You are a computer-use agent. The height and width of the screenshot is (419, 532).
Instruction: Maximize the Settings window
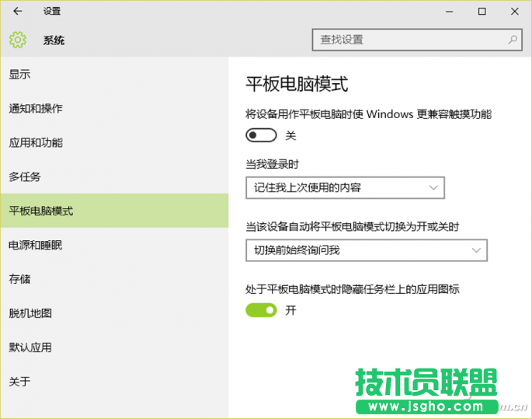click(482, 12)
